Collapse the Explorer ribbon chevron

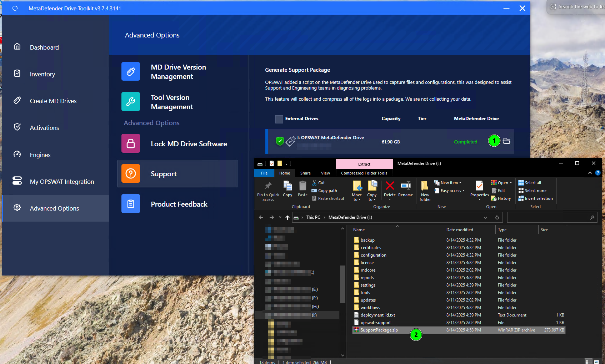590,173
